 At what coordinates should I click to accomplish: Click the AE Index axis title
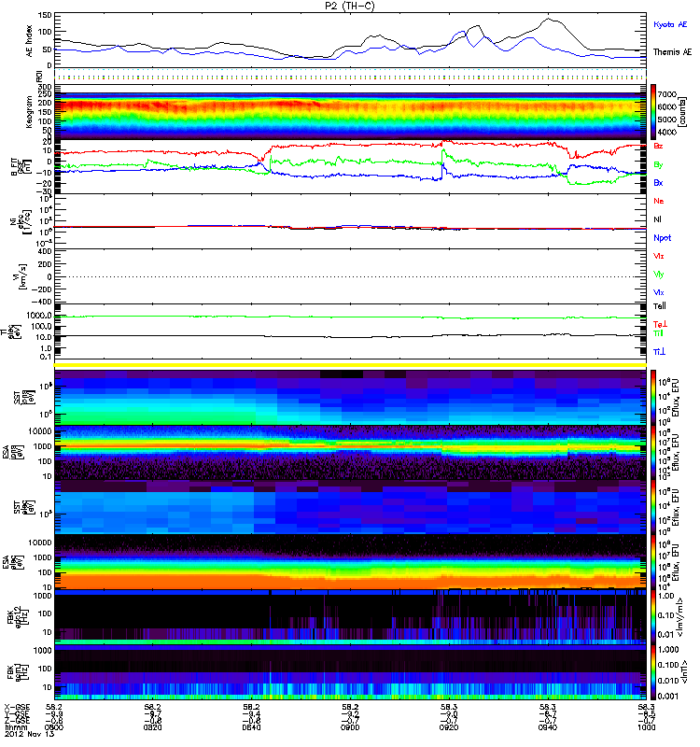point(29,40)
